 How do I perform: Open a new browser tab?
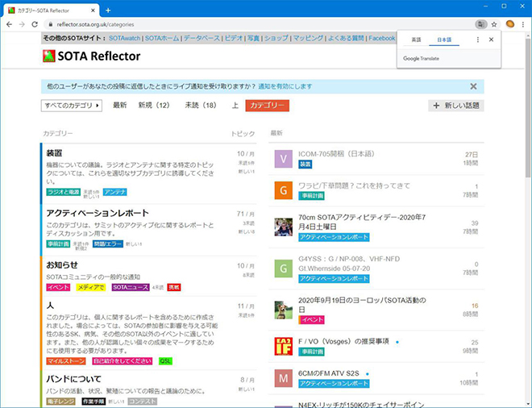pos(108,10)
